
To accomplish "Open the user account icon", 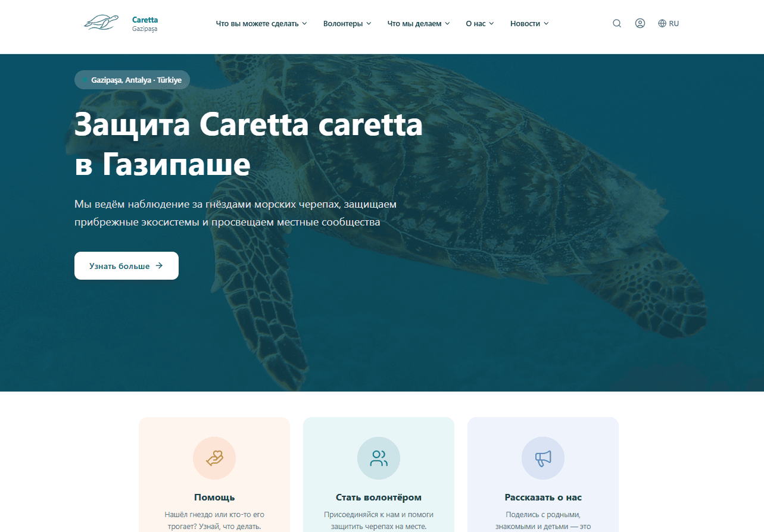I will (x=640, y=24).
